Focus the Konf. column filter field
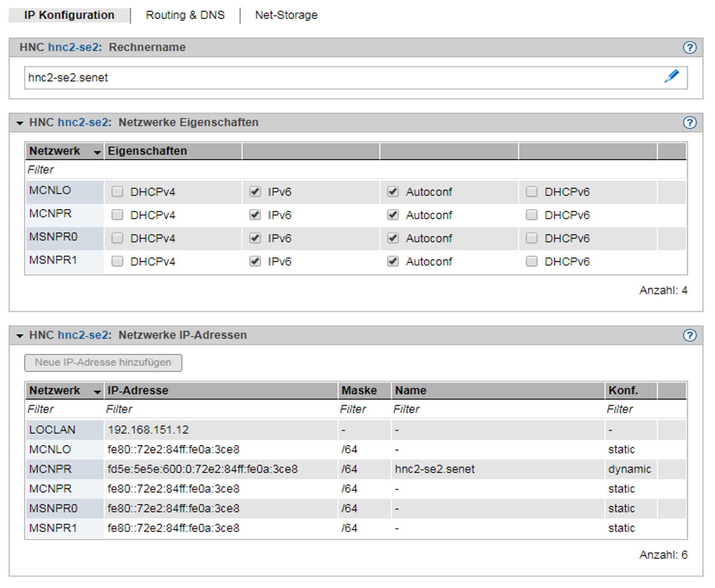Viewport: 715px width, 588px height. [x=631, y=409]
